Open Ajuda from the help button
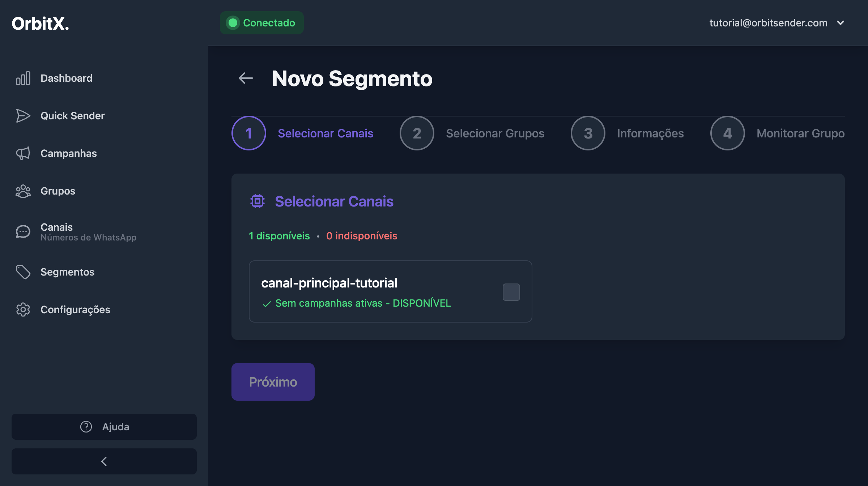This screenshot has width=868, height=486. (x=104, y=427)
